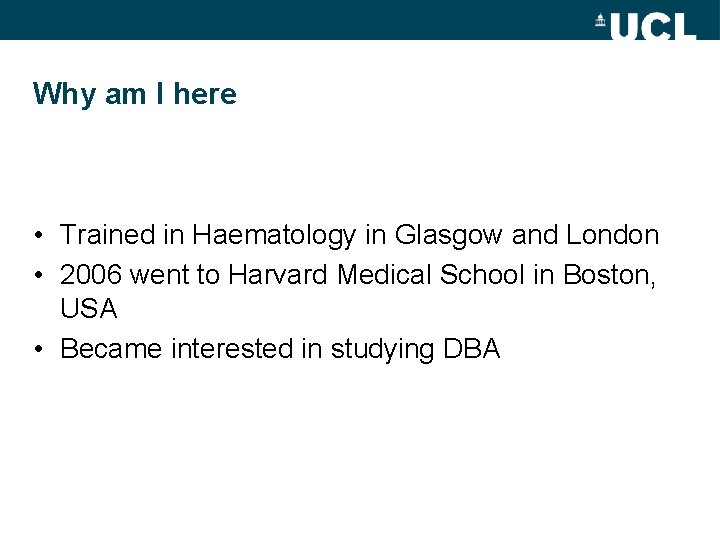Click the word 'USA'

coord(89,310)
